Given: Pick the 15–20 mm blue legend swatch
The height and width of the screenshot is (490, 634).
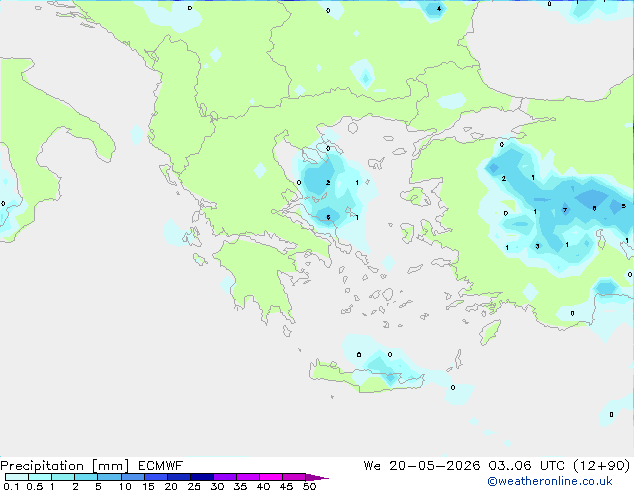Looking at the screenshot, I should (155, 477).
